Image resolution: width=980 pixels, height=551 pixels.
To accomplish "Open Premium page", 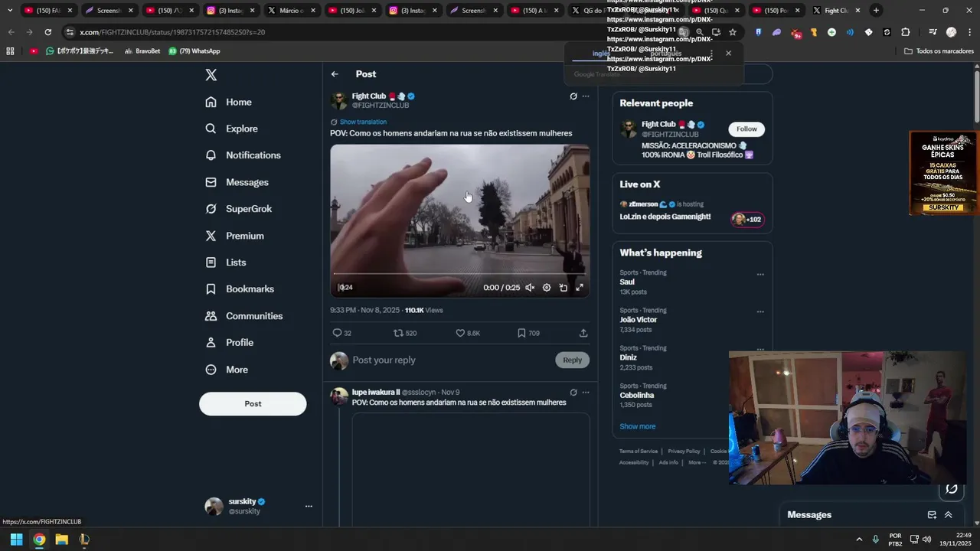I will (x=234, y=236).
